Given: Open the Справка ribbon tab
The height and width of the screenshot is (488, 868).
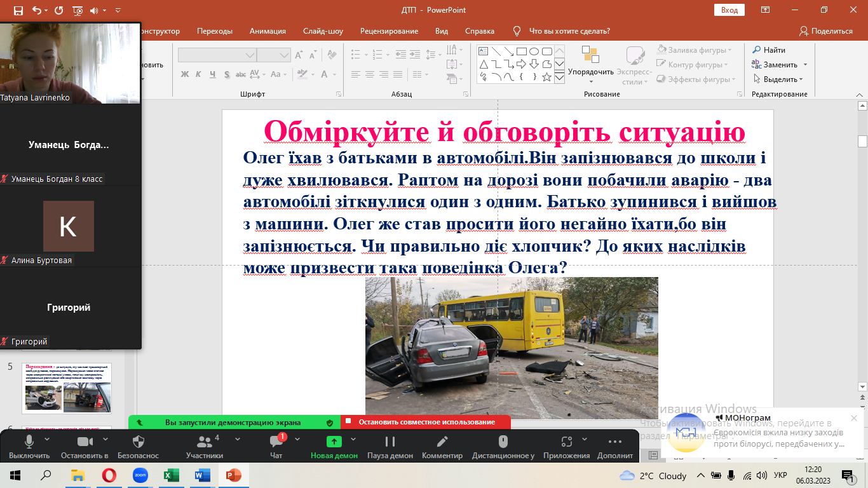Looking at the screenshot, I should coord(480,31).
